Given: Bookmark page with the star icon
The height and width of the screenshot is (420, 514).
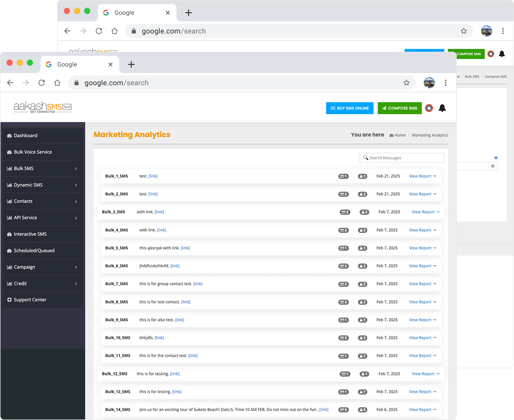Looking at the screenshot, I should point(406,83).
